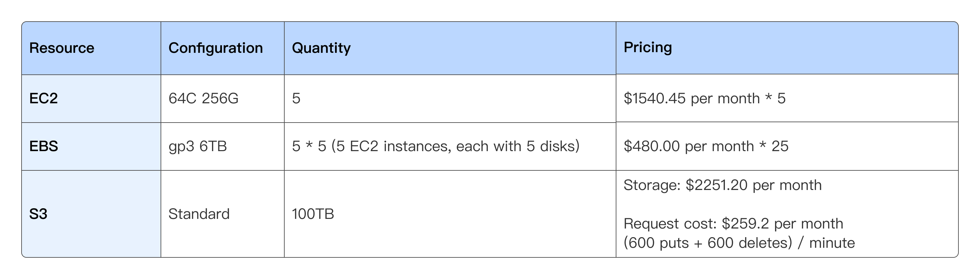This screenshot has height=279, width=980.
Task: Click the 100TB quantity cell
Action: tap(313, 214)
